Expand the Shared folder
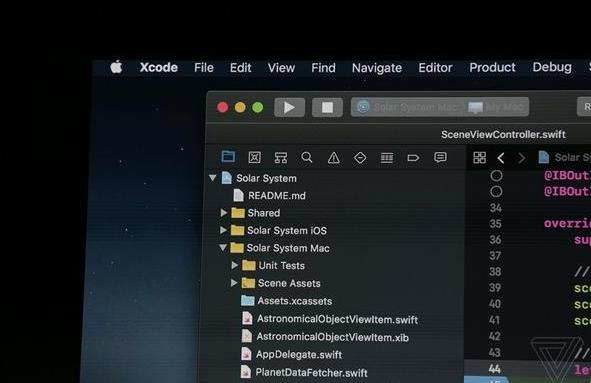The image size is (591, 383). [224, 213]
